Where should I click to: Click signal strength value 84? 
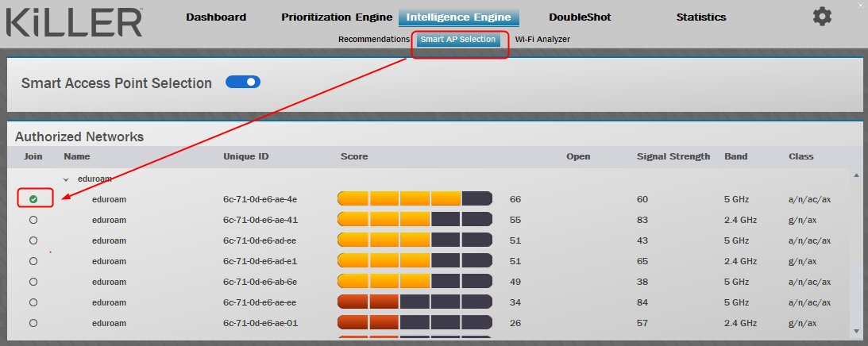pos(642,302)
